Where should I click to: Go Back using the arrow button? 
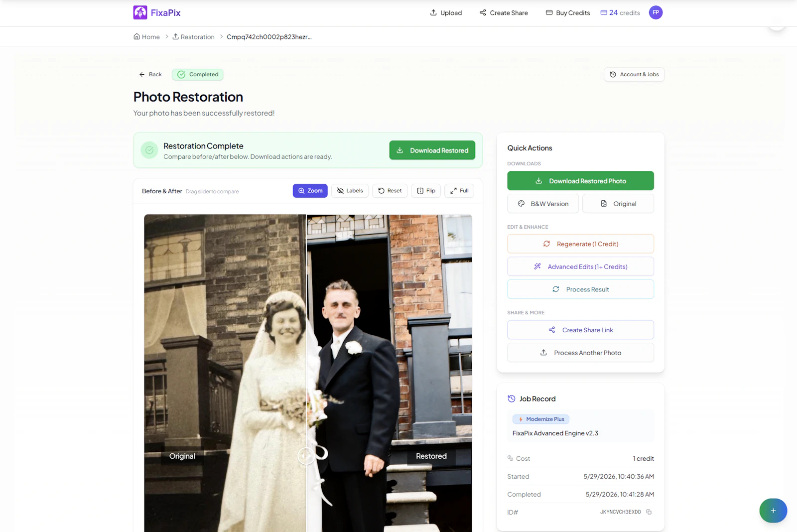[x=150, y=74]
